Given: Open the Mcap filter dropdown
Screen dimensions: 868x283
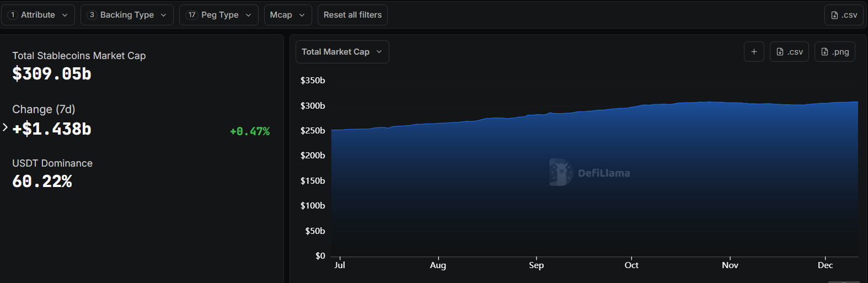Looking at the screenshot, I should coord(287,15).
